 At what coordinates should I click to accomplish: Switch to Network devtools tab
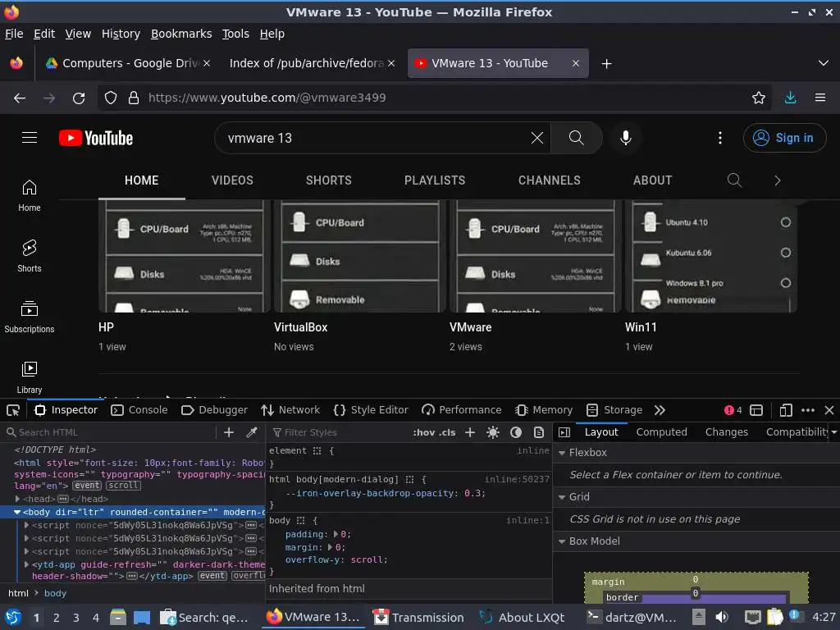[x=290, y=410]
